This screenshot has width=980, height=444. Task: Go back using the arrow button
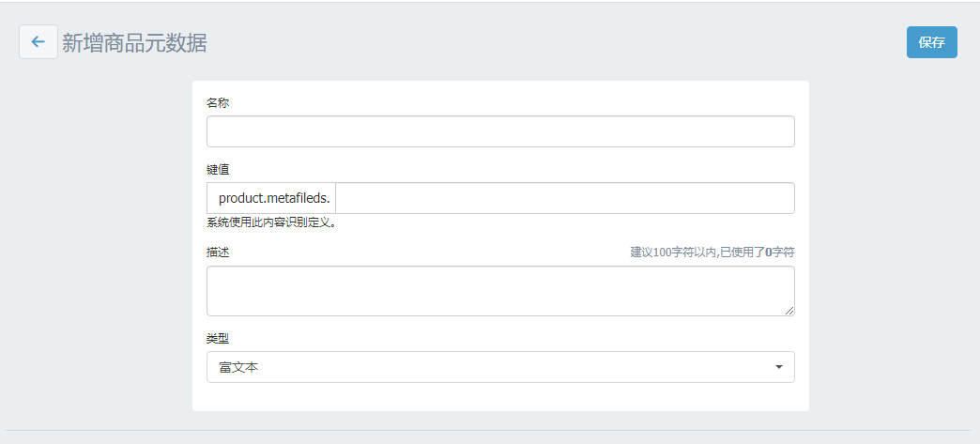pyautogui.click(x=38, y=42)
